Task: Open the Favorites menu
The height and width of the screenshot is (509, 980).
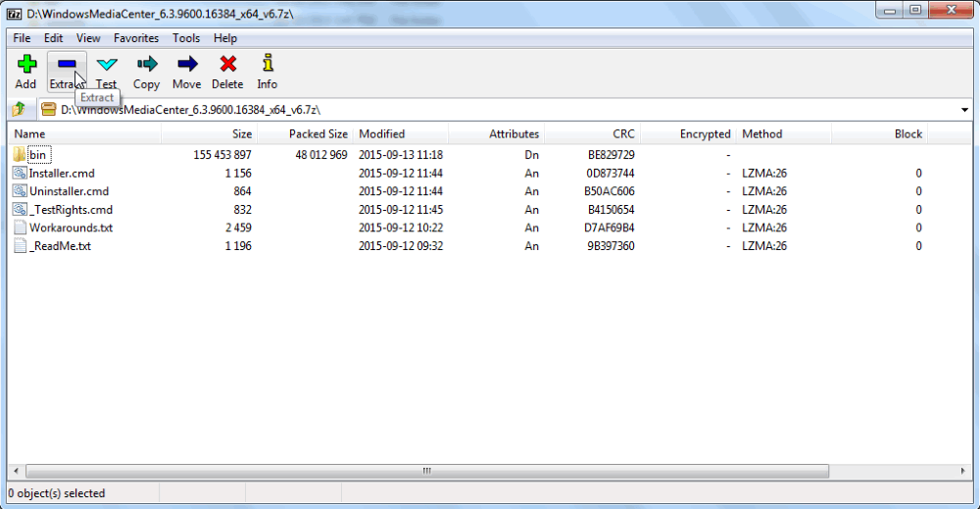Action: coord(136,38)
